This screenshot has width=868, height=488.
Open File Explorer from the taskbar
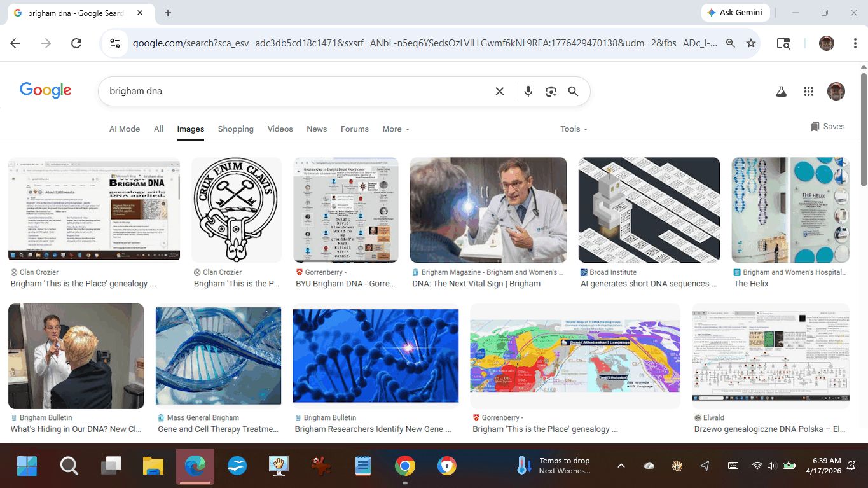153,466
